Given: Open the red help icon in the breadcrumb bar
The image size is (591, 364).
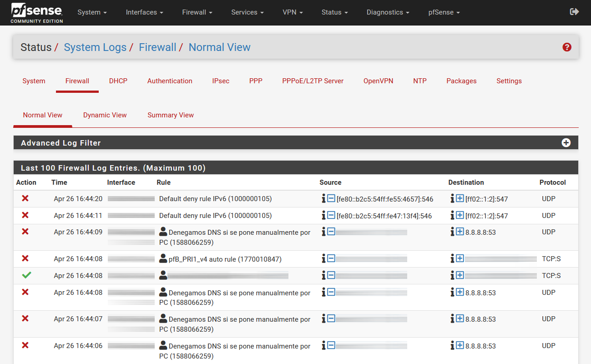Looking at the screenshot, I should pyautogui.click(x=567, y=47).
